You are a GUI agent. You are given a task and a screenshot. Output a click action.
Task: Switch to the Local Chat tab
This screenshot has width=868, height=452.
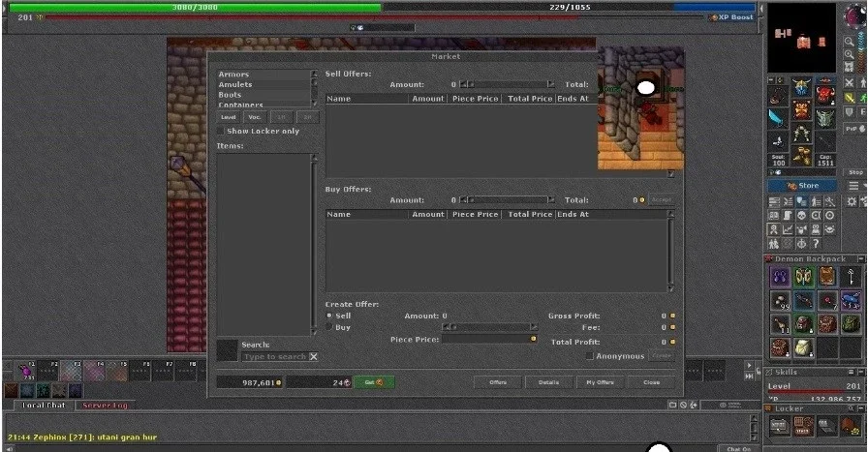click(44, 405)
